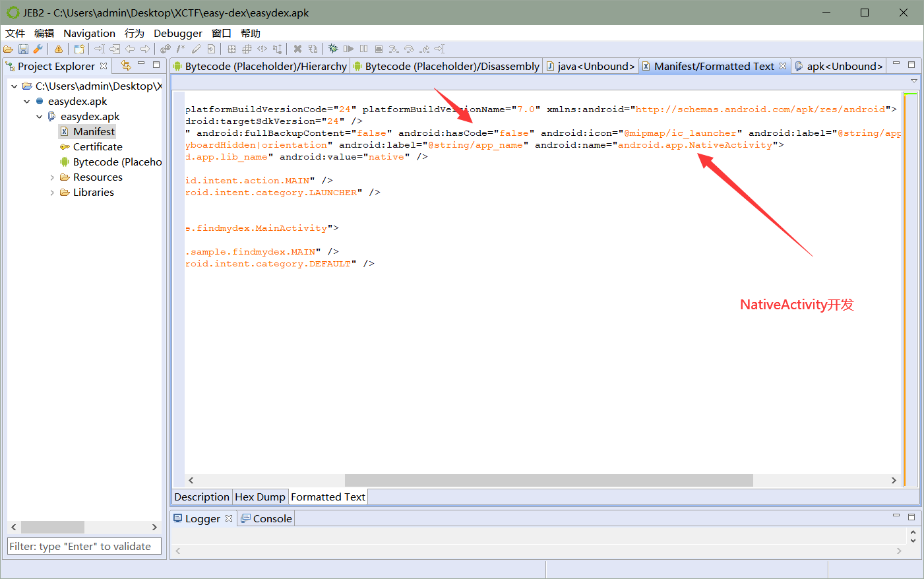This screenshot has width=924, height=579.
Task: Click the pencil rename toolbar icon
Action: [196, 49]
